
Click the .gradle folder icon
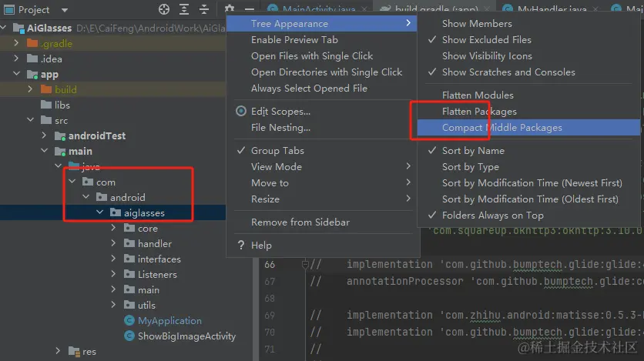(32, 43)
